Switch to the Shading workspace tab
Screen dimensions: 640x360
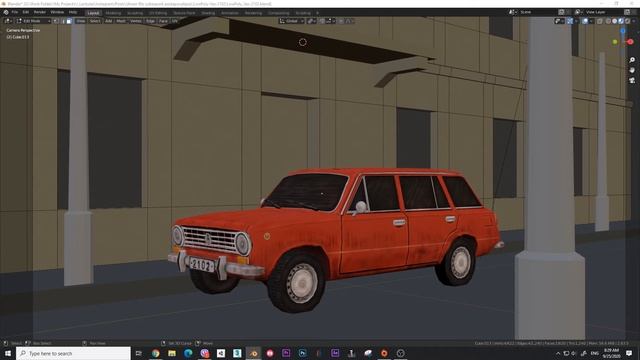208,13
